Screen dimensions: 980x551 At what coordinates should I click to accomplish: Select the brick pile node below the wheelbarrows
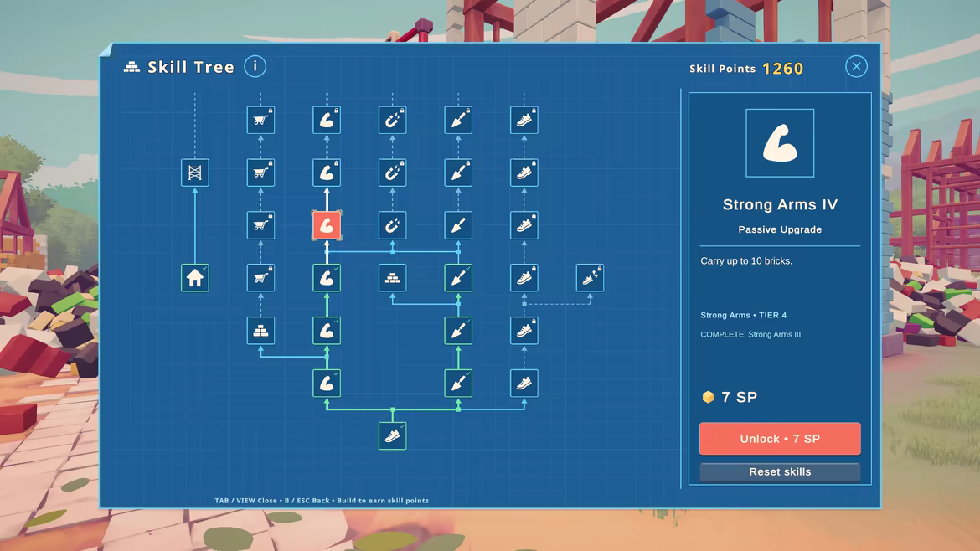(x=260, y=331)
